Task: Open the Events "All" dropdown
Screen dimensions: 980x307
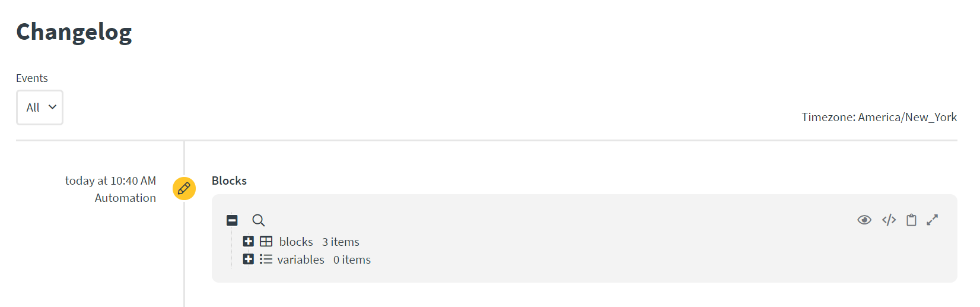Action: pos(40,107)
